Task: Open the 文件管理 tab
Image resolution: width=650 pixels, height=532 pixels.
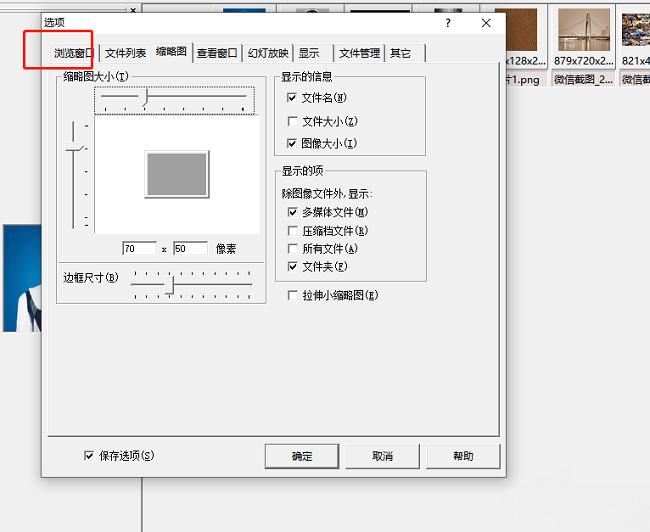Action: [359, 53]
